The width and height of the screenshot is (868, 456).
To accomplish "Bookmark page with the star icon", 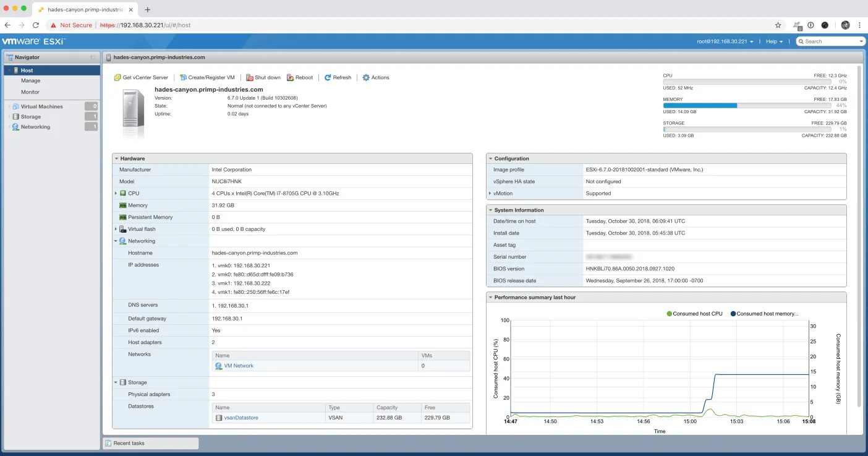I will click(778, 25).
